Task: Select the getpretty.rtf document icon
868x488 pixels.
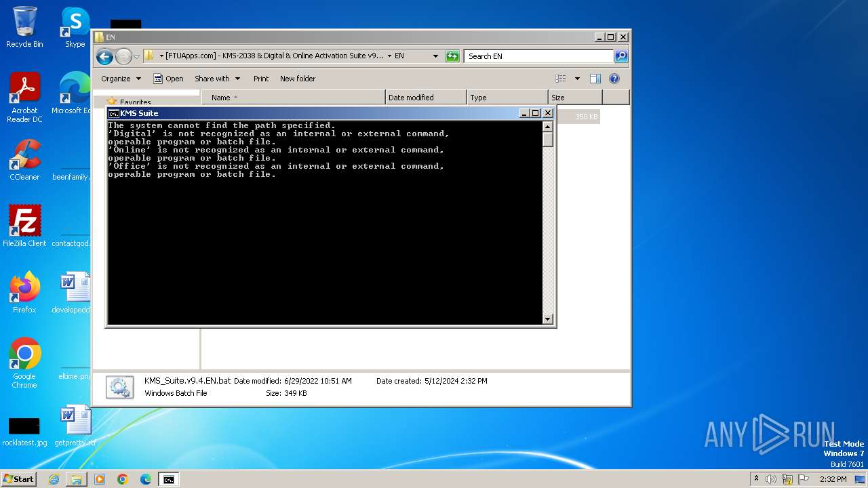Action: click(75, 426)
